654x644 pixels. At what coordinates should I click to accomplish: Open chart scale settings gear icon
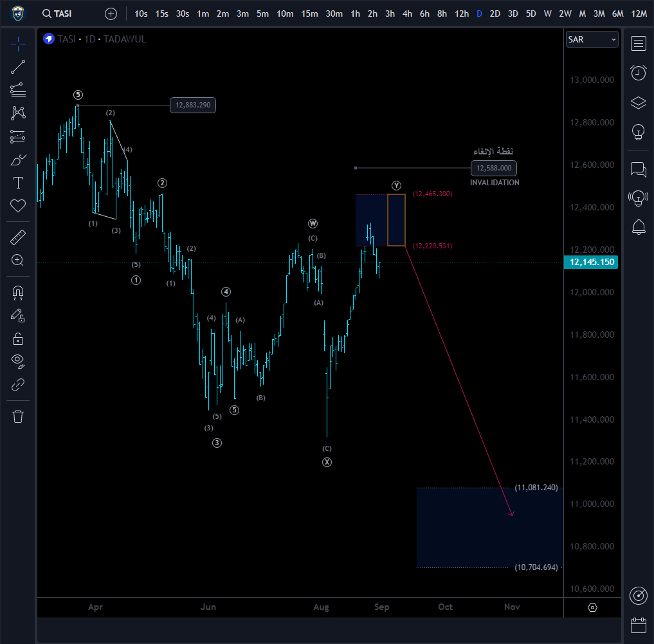[x=592, y=608]
